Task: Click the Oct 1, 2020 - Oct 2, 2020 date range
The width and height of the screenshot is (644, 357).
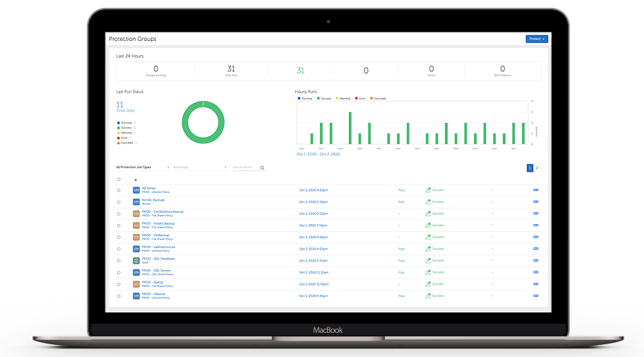Action: pyautogui.click(x=318, y=154)
